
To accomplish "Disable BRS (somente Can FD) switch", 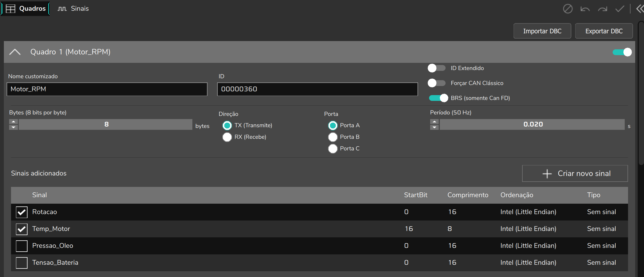I will [x=438, y=98].
